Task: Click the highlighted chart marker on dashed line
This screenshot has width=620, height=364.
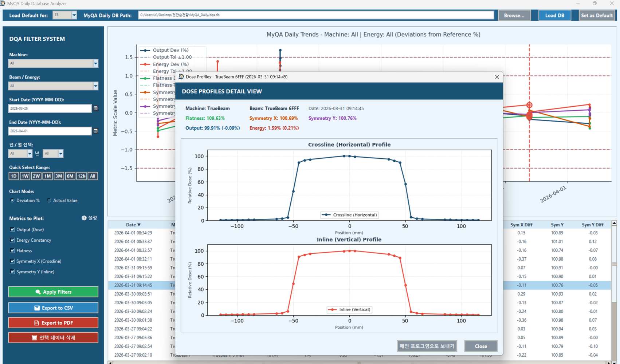Action: [529, 105]
